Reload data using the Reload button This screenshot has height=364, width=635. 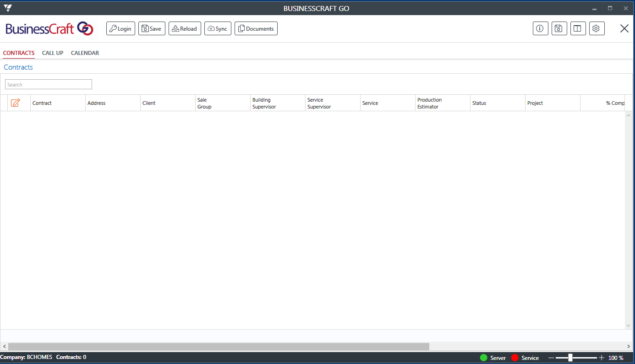[x=185, y=28]
